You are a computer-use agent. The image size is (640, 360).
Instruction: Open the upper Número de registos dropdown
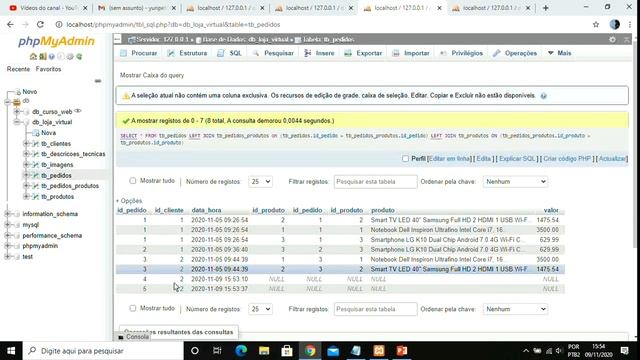pyautogui.click(x=260, y=182)
